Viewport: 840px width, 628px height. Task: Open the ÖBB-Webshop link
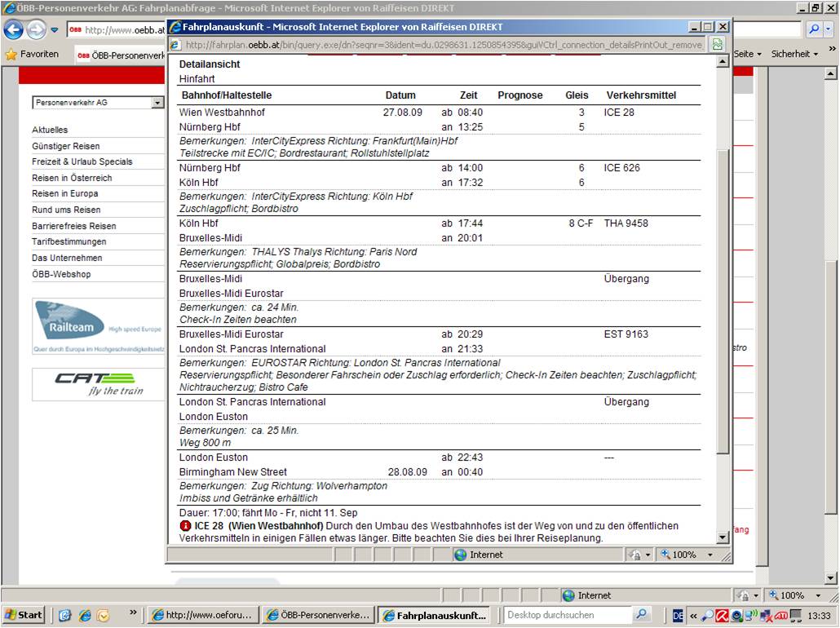tap(61, 274)
